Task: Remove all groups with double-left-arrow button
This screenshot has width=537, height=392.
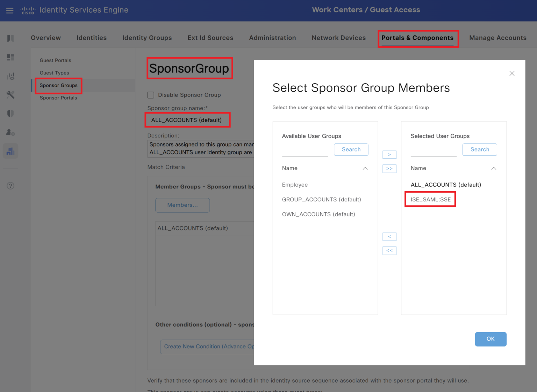Action: 389,250
